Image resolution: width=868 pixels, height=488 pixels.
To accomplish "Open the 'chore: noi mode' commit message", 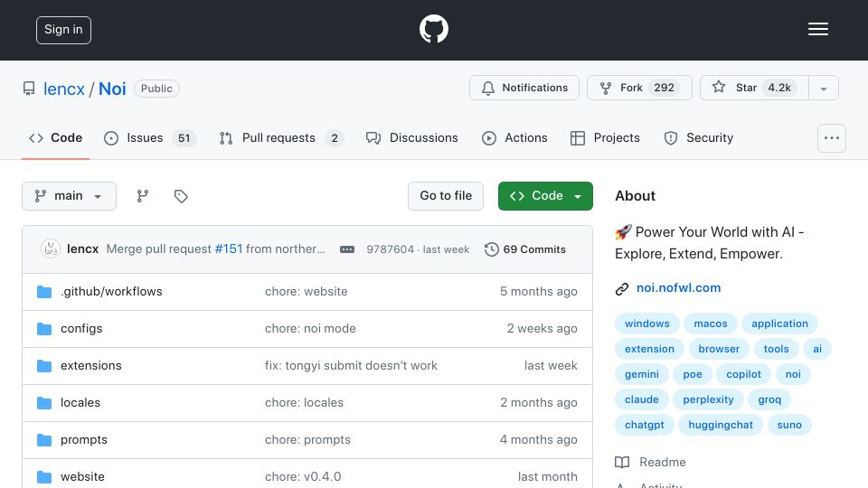I will 310,329.
